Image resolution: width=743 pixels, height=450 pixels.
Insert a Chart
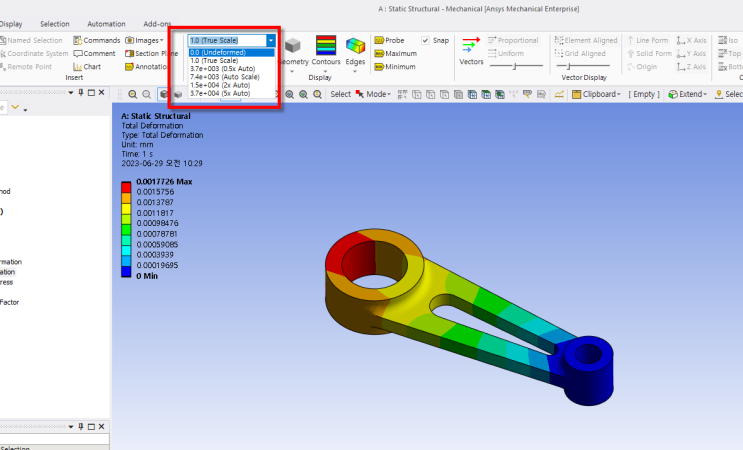click(x=87, y=67)
